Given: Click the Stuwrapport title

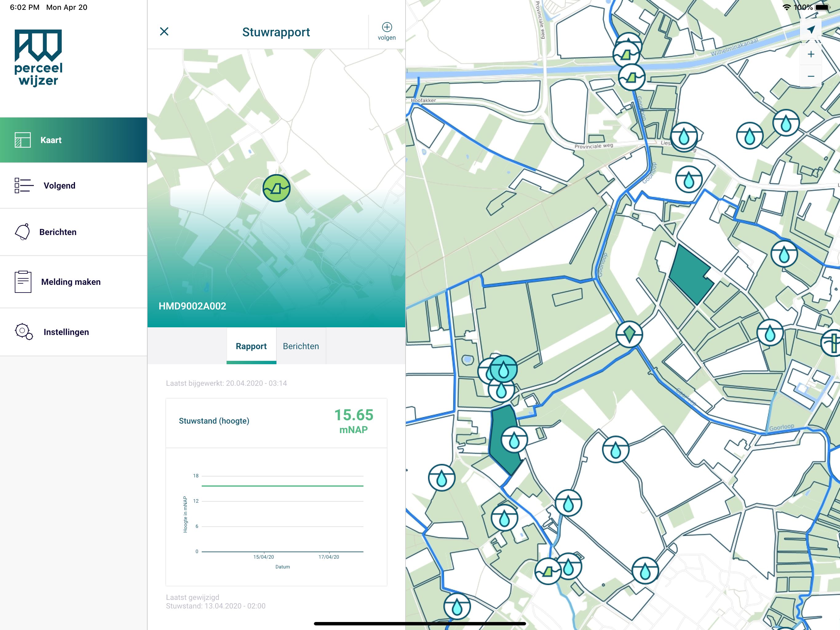Looking at the screenshot, I should coord(276,32).
